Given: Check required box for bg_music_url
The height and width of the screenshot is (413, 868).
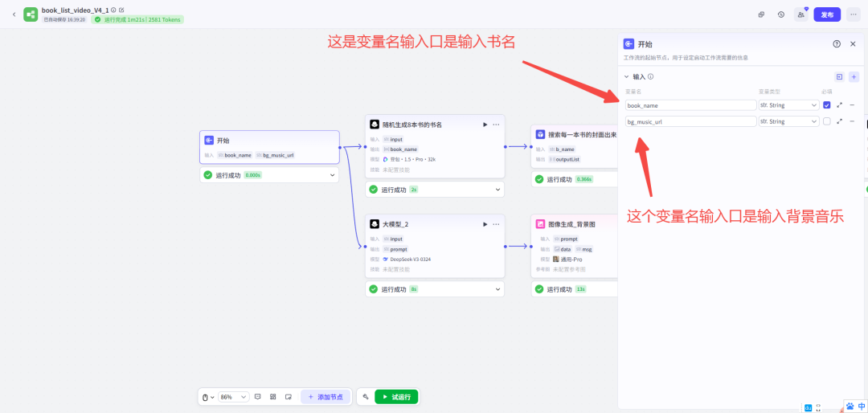Looking at the screenshot, I should tap(826, 121).
